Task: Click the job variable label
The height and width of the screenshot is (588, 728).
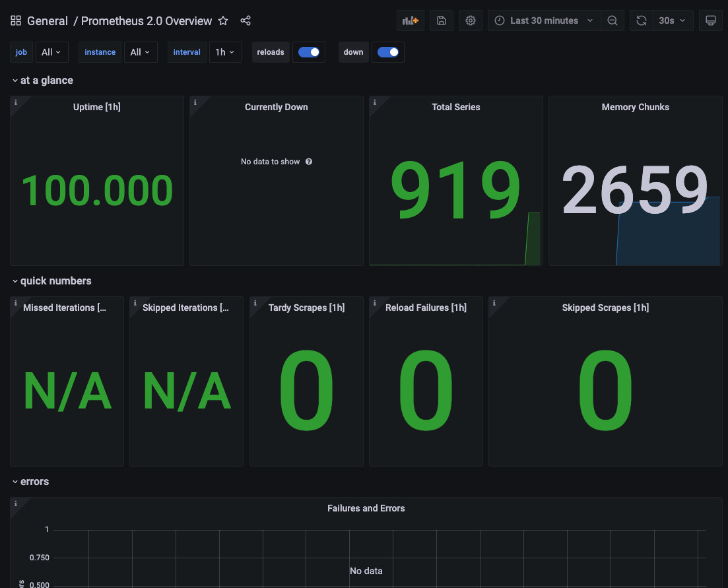Action: point(21,52)
